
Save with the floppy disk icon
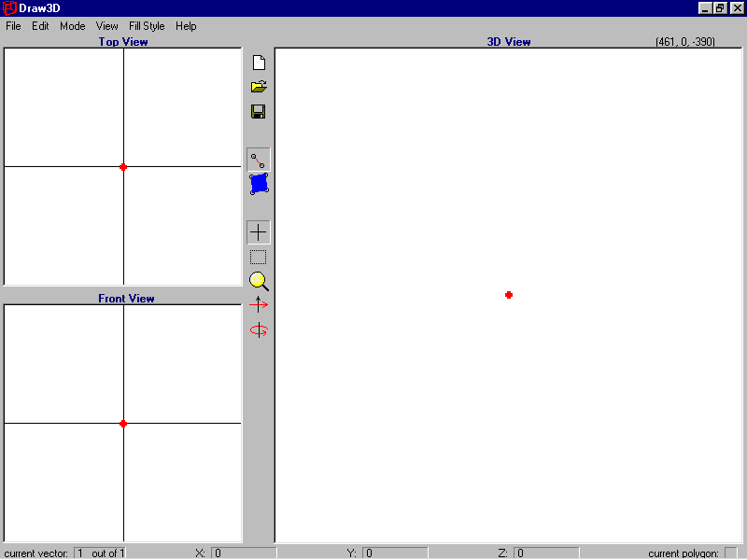(x=259, y=111)
